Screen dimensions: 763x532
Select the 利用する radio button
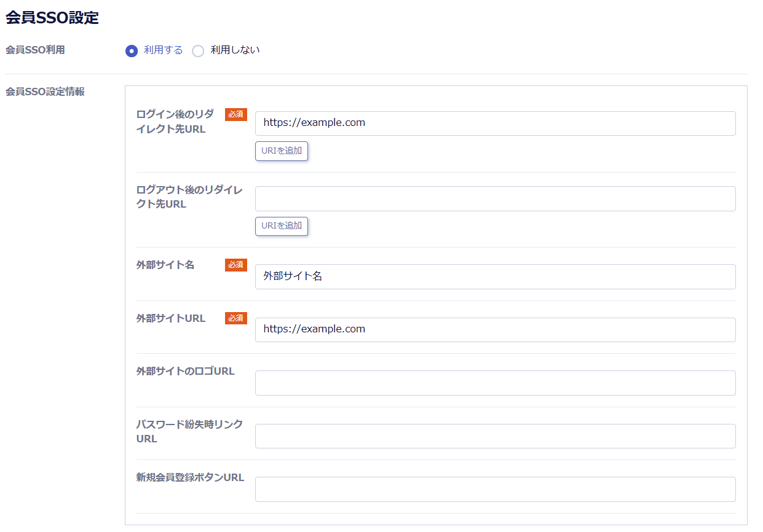click(132, 51)
